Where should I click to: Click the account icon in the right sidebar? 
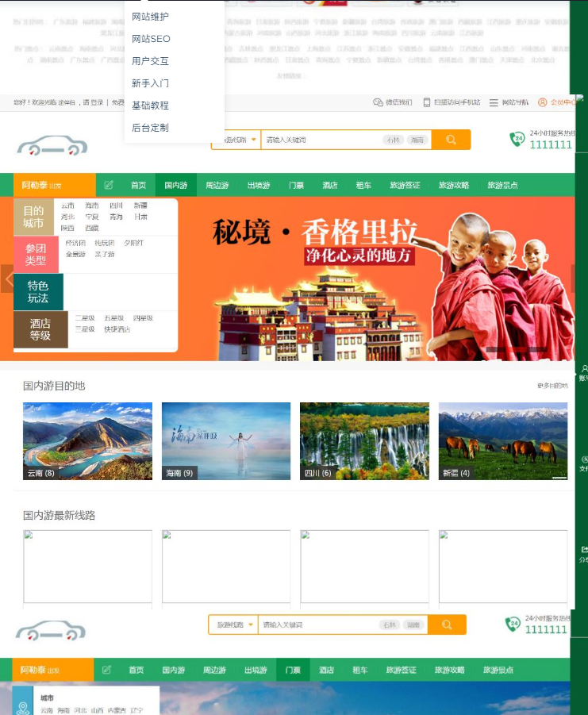click(x=584, y=370)
